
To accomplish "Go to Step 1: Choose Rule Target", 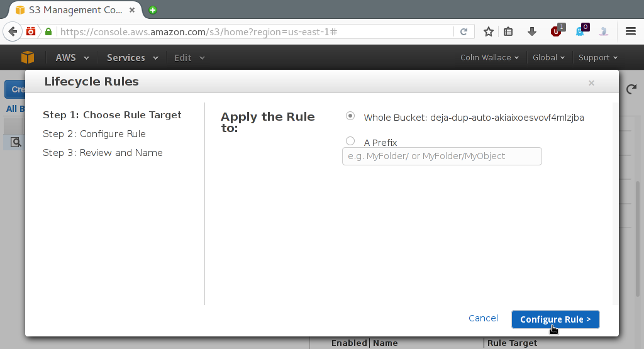I will (x=112, y=115).
